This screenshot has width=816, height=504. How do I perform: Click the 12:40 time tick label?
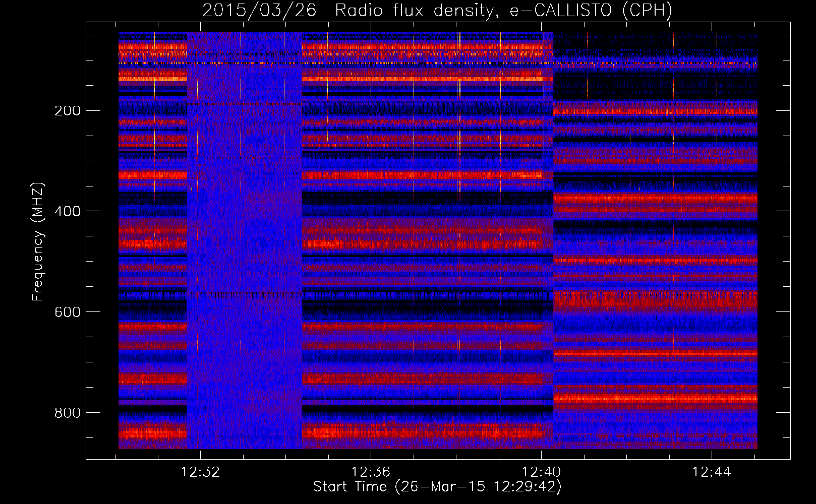541,472
